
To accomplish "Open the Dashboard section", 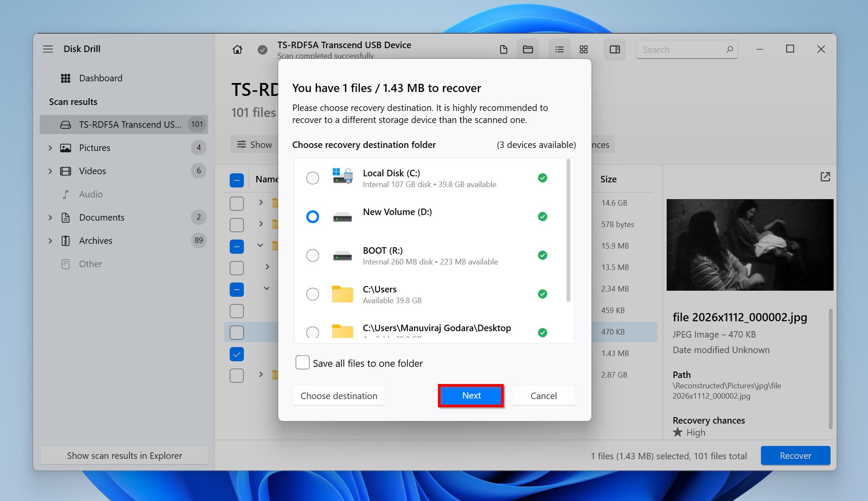I will point(100,77).
